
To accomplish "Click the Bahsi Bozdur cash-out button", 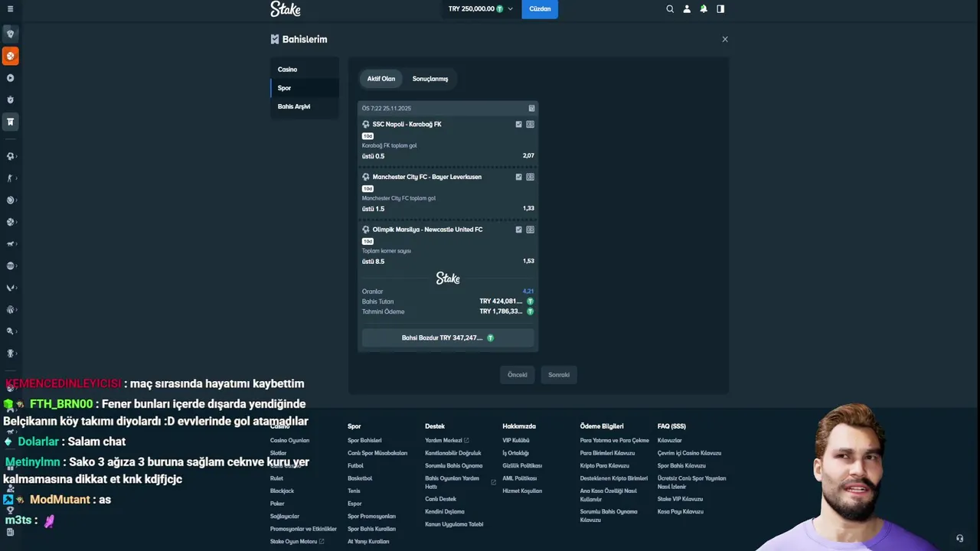I will (x=448, y=337).
